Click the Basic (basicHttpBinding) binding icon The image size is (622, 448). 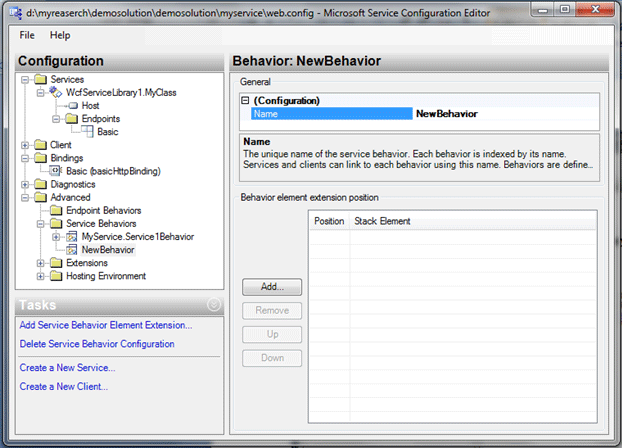click(56, 171)
